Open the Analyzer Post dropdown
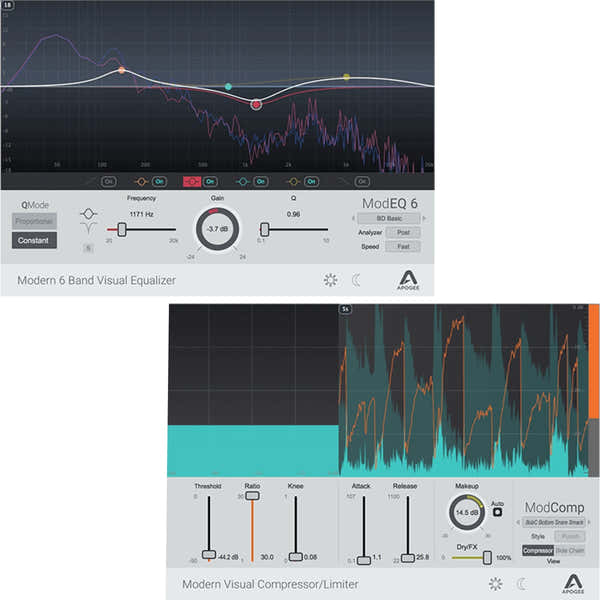Screen dimensions: 600x600 [403, 232]
